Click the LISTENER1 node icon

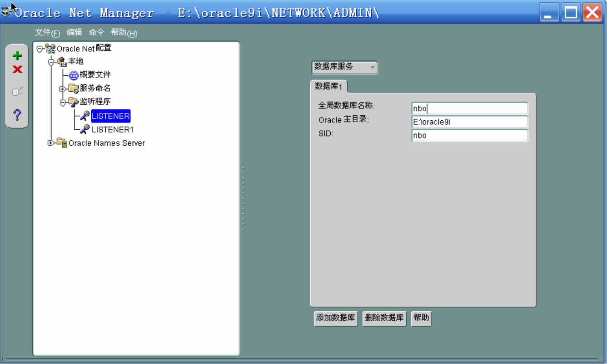[85, 129]
